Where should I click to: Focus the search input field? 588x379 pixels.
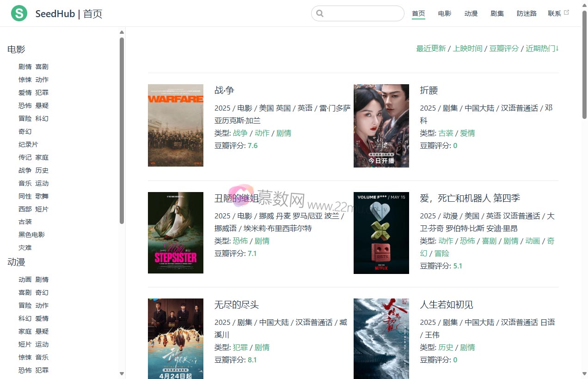point(363,13)
